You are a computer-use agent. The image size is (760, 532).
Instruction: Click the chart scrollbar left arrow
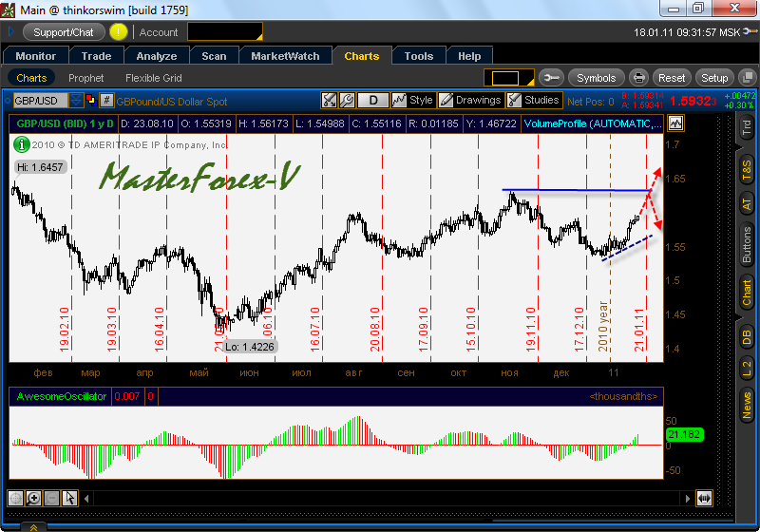tap(86, 498)
